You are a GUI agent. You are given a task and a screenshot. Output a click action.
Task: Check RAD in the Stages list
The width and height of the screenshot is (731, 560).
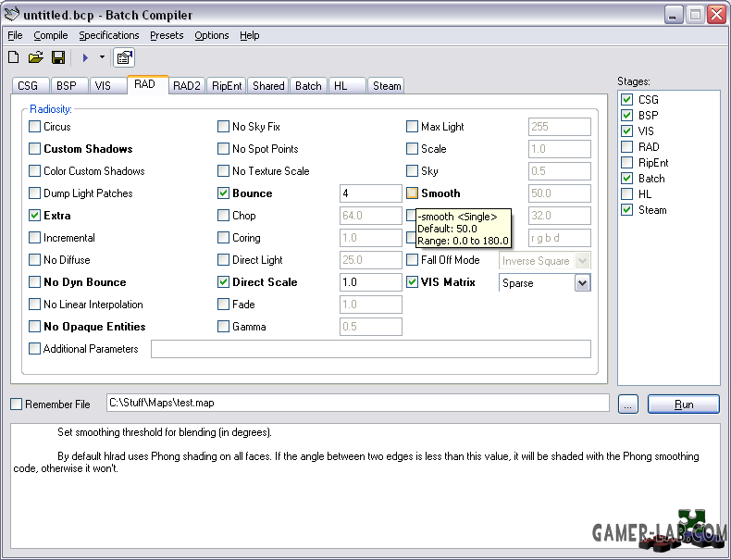[x=627, y=147]
